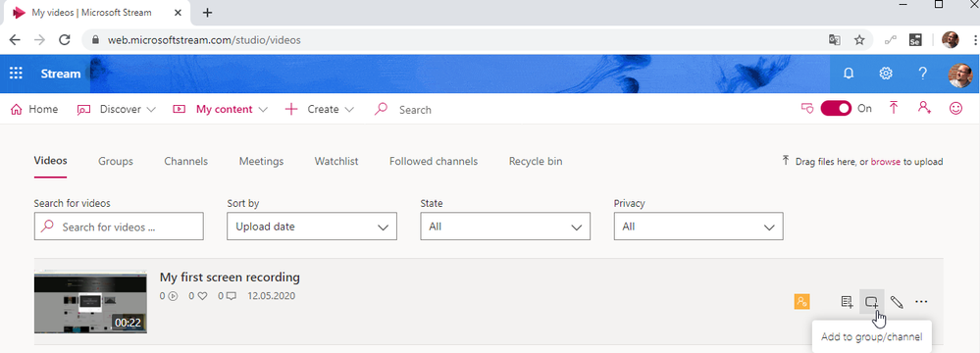Switch to the Followed channels tab
The height and width of the screenshot is (353, 980).
pyautogui.click(x=434, y=161)
